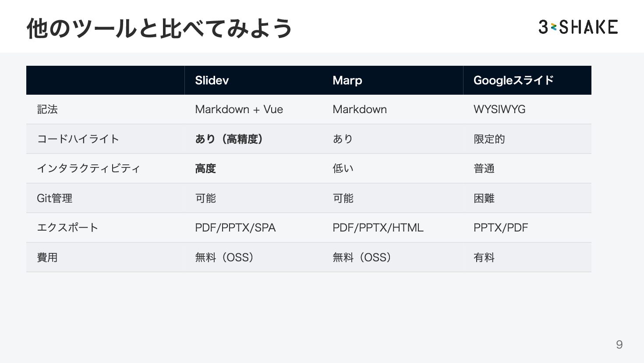
Task: Click the エクスポート row label
Action: [x=67, y=228]
